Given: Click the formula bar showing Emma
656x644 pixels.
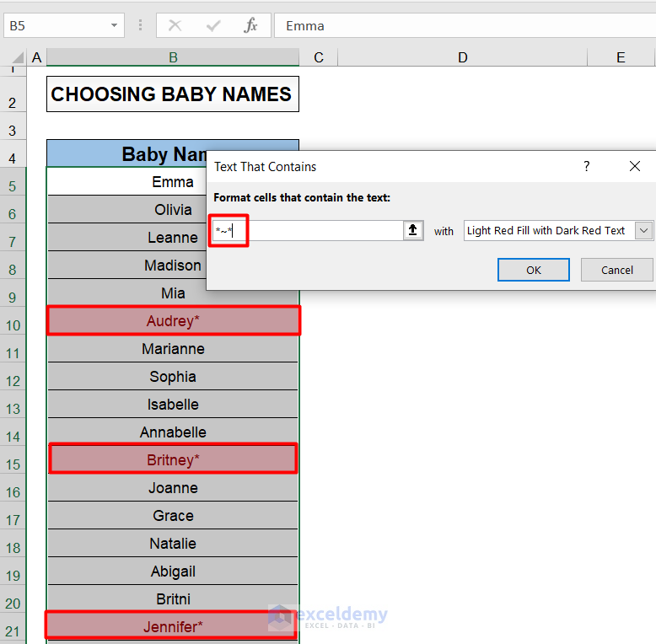Looking at the screenshot, I should click(465, 25).
